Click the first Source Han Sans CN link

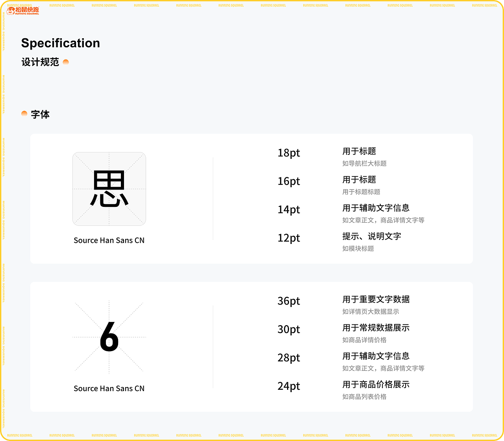pyautogui.click(x=109, y=240)
